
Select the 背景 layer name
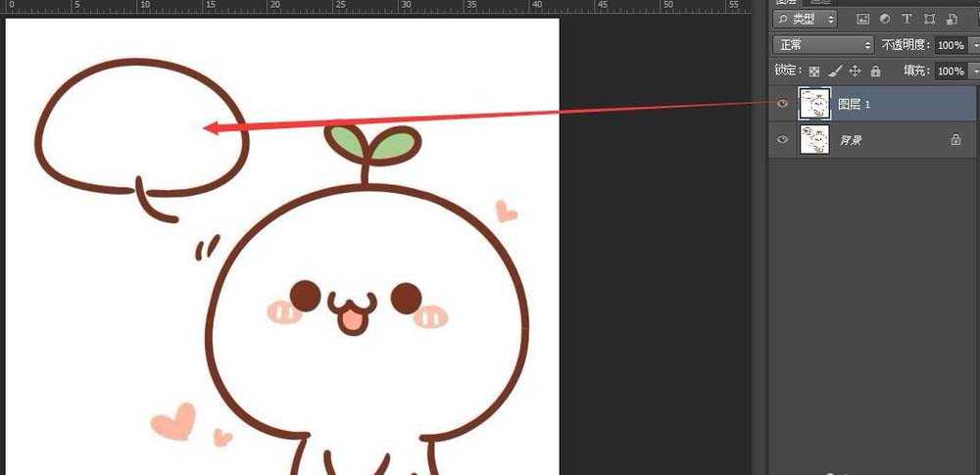850,141
